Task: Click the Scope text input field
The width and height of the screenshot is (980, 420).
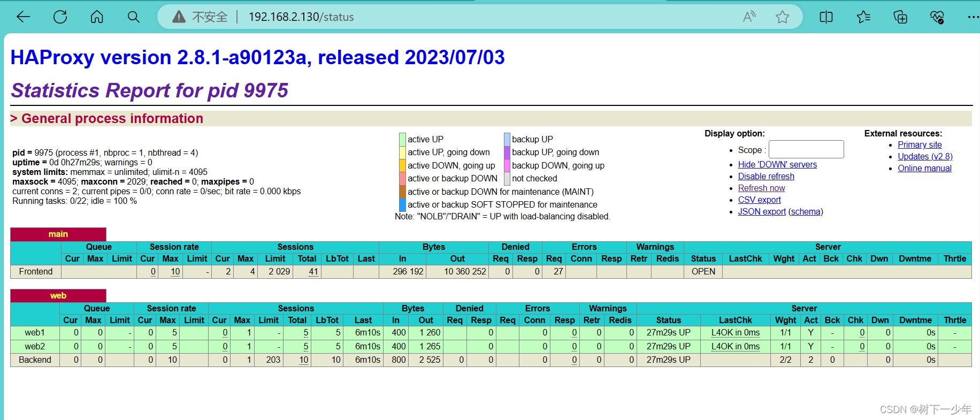Action: pyautogui.click(x=806, y=149)
